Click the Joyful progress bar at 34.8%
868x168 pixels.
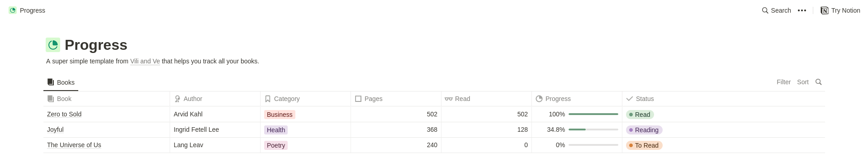pos(593,130)
